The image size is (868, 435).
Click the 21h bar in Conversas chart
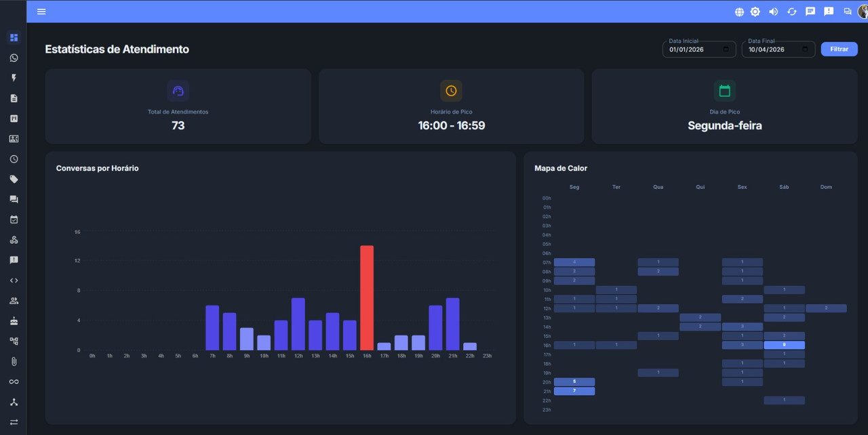[453, 324]
